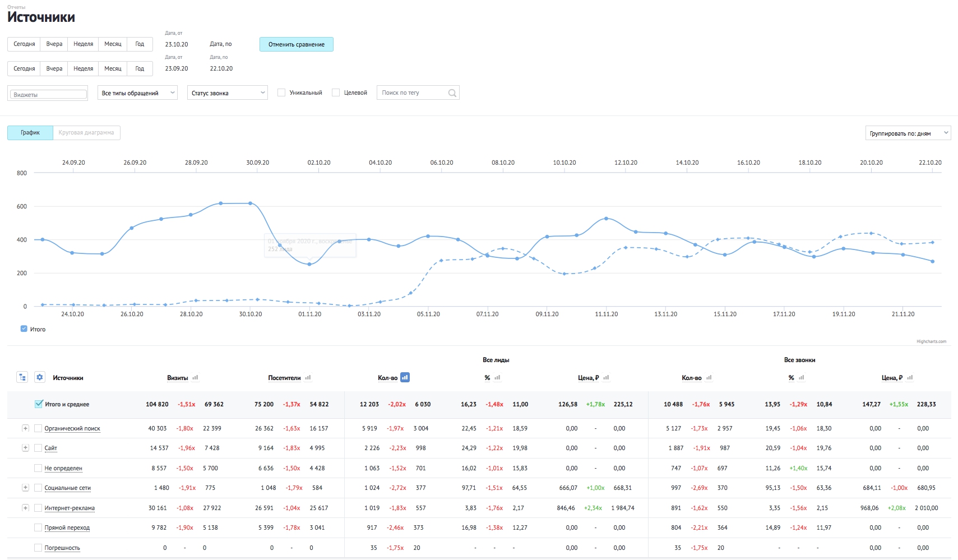Open the Не определен source link
Viewport: 958px width, 560px height.
[63, 468]
